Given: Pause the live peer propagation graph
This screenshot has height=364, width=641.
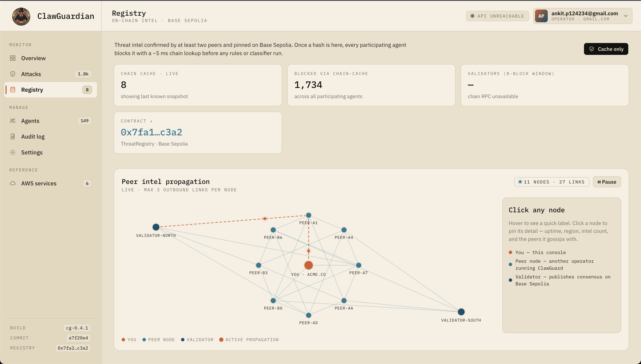Looking at the screenshot, I should (x=606, y=182).
